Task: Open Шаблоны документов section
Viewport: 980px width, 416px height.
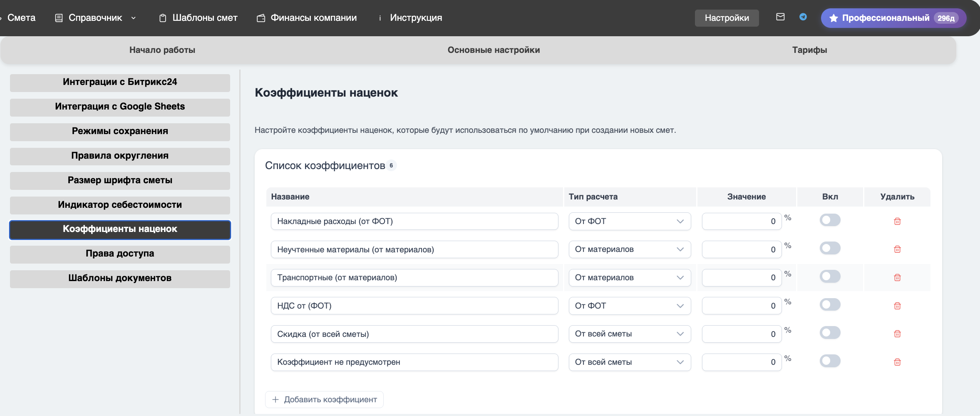Action: [120, 279]
